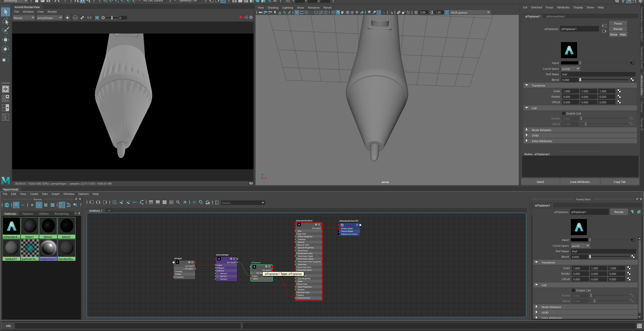Toggle use all lights bulb icon
Viewport: 644px width, 331px height.
click(357, 13)
